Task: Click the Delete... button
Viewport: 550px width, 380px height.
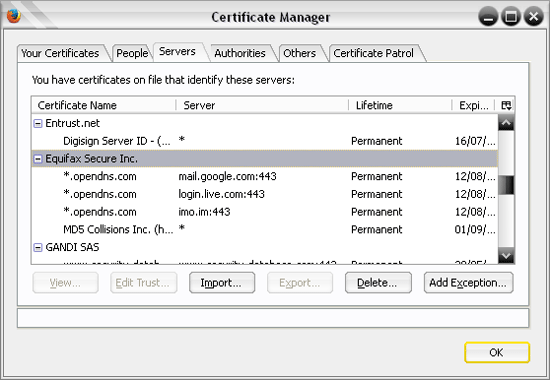Action: click(378, 282)
